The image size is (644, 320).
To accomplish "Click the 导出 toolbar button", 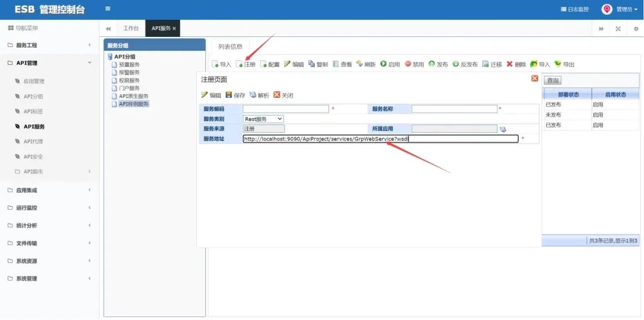I will coord(564,64).
